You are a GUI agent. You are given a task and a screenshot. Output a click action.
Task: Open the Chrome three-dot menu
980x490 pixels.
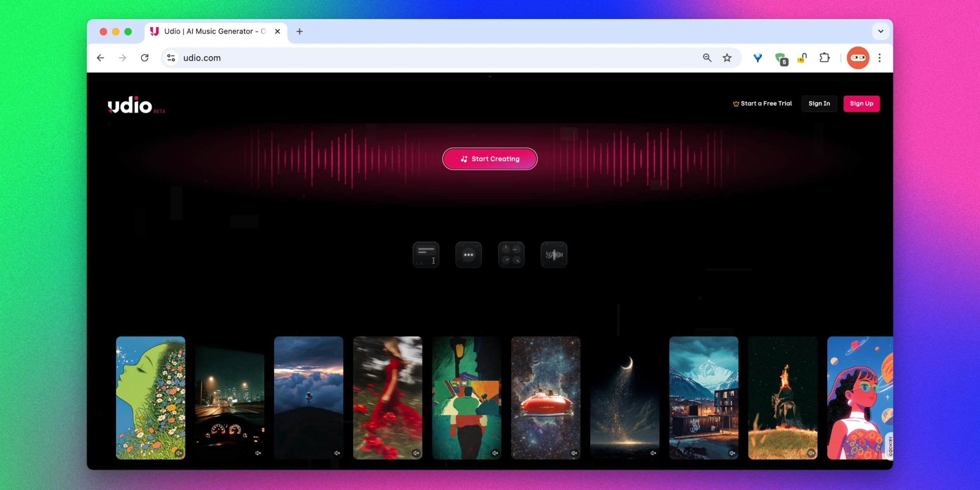click(x=879, y=57)
